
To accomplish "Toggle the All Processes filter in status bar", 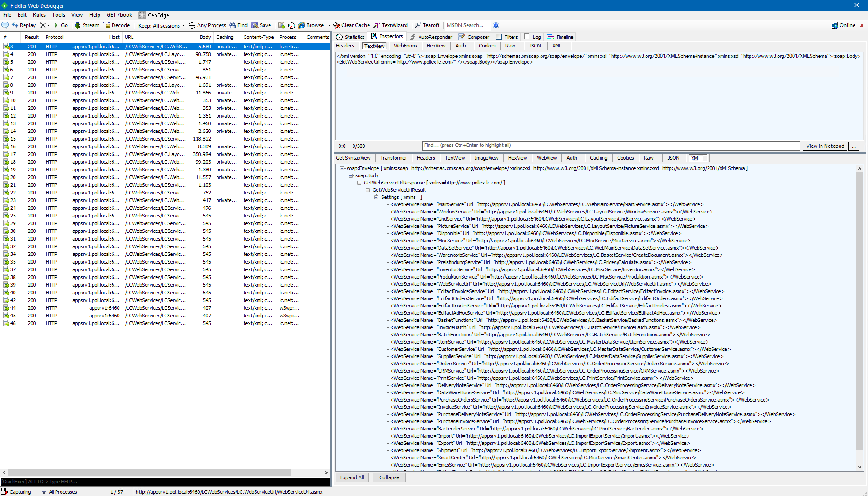I will pos(59,492).
